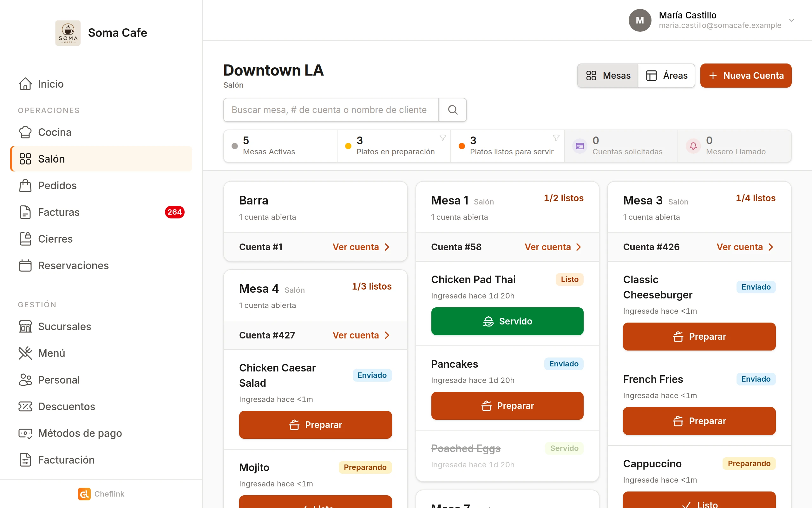Open Métodos de pago icon
Screen dimensions: 812x508
pos(25,433)
